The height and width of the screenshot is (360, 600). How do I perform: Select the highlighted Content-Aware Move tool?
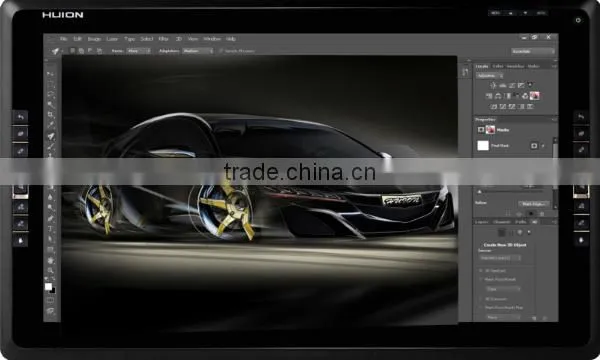click(50, 136)
